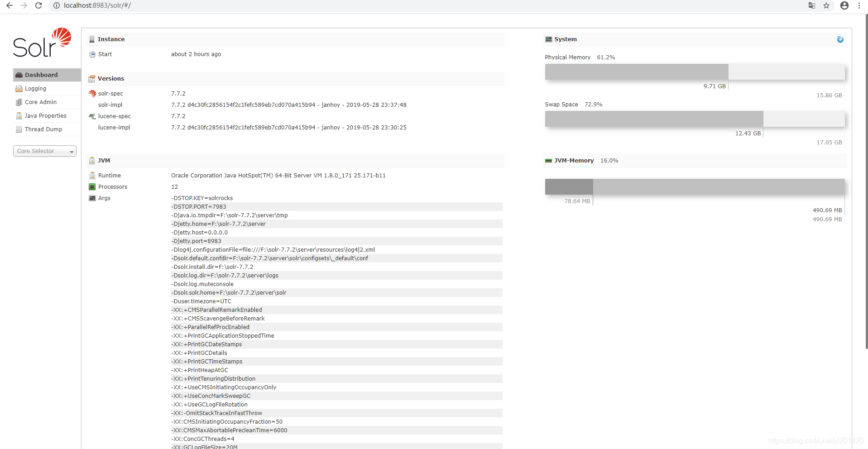Click the Java Properties jar icon
This screenshot has width=868, height=449.
pos(19,116)
